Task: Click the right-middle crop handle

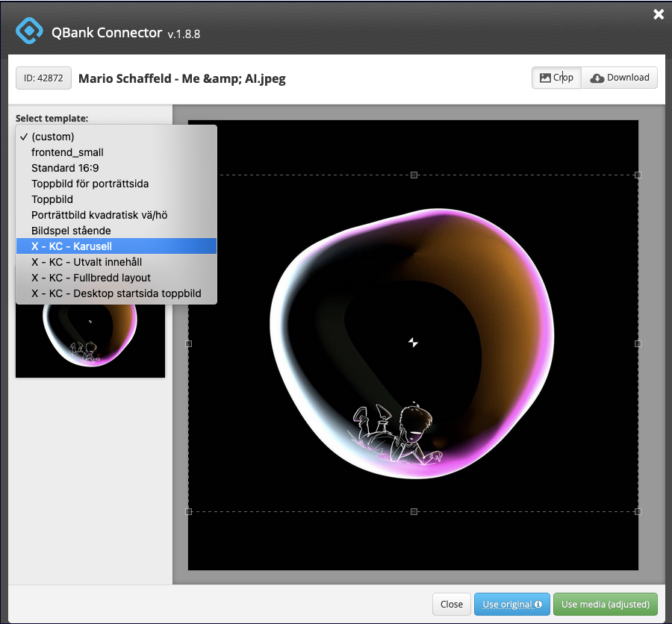Action: pos(638,343)
